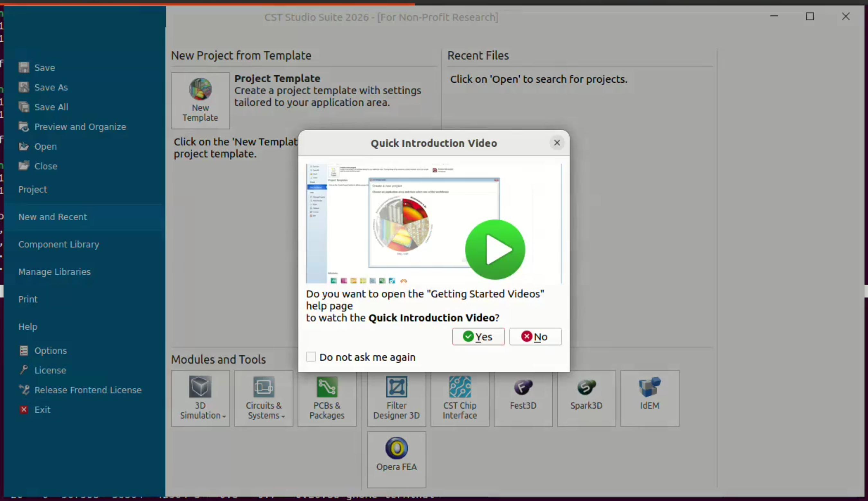Open Manage Libraries section
868x501 pixels.
click(55, 271)
